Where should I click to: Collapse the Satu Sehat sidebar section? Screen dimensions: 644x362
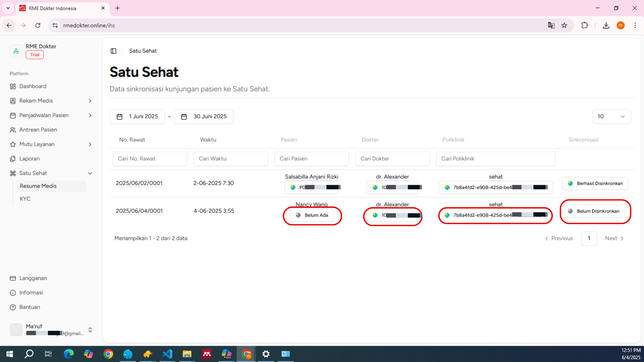90,173
